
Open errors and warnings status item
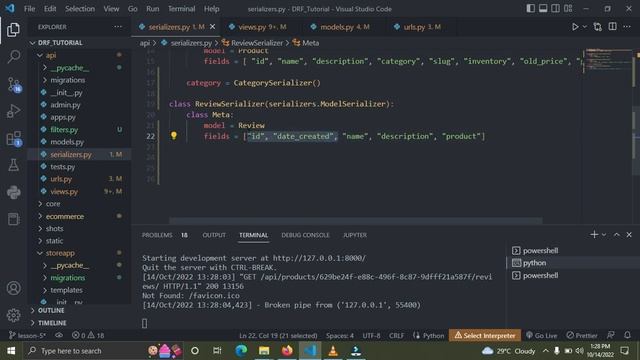coord(88,336)
